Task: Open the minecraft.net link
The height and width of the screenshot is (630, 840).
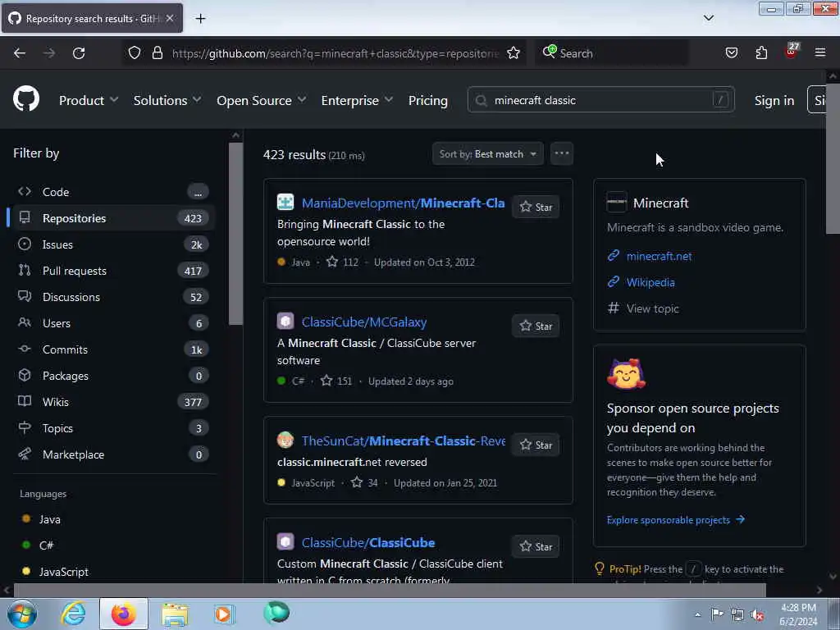Action: (x=659, y=256)
